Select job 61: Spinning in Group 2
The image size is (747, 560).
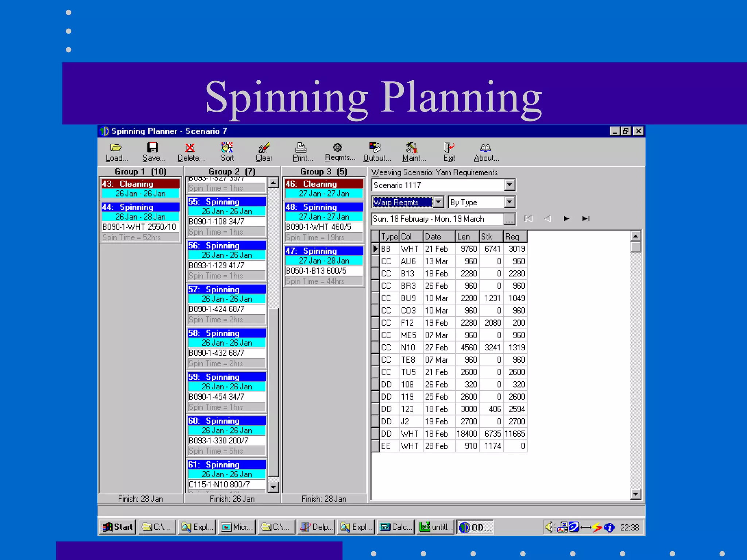(227, 464)
